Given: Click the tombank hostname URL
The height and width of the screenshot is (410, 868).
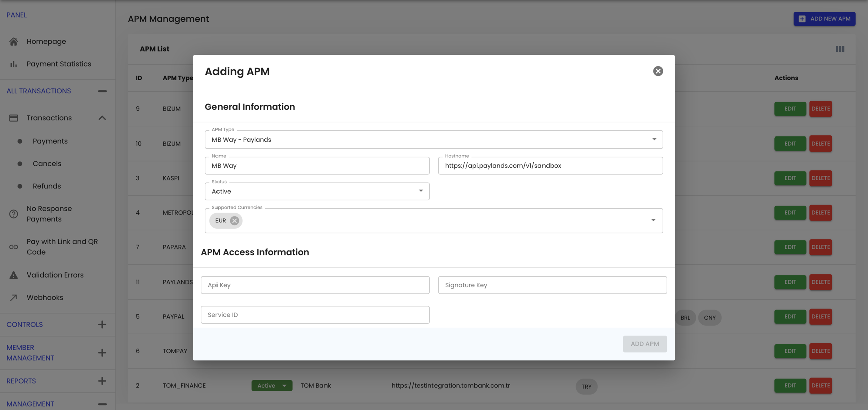Looking at the screenshot, I should pyautogui.click(x=451, y=386).
